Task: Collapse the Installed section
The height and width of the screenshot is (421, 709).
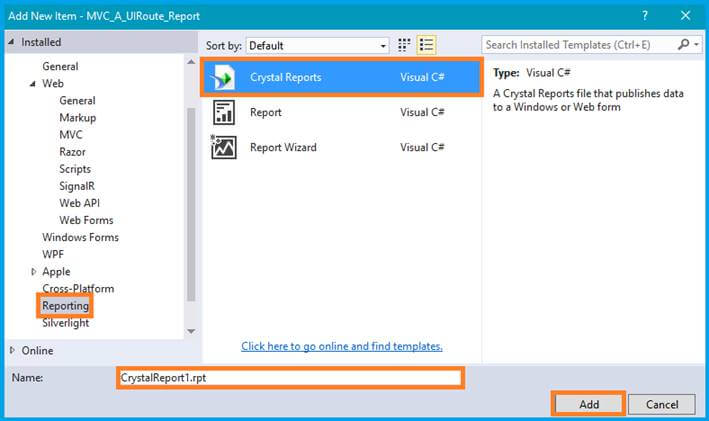Action: [11, 42]
